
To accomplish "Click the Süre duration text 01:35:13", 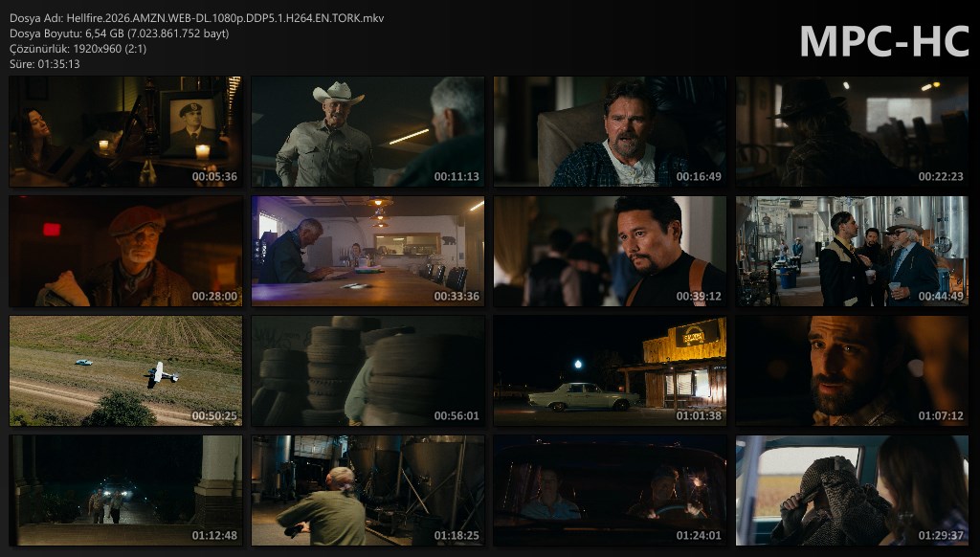I will (45, 64).
